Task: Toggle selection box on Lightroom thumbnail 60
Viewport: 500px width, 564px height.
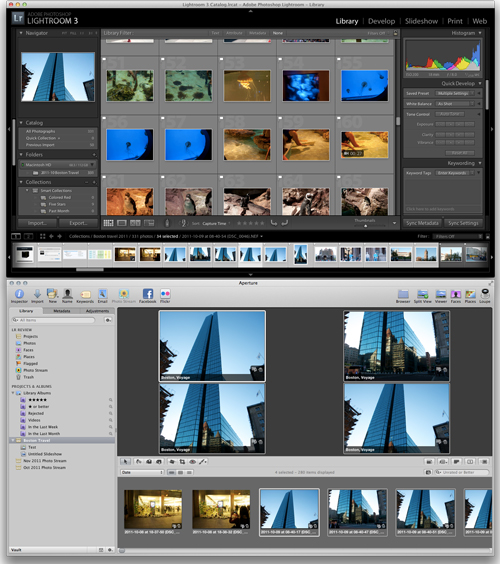Action: (x=338, y=118)
